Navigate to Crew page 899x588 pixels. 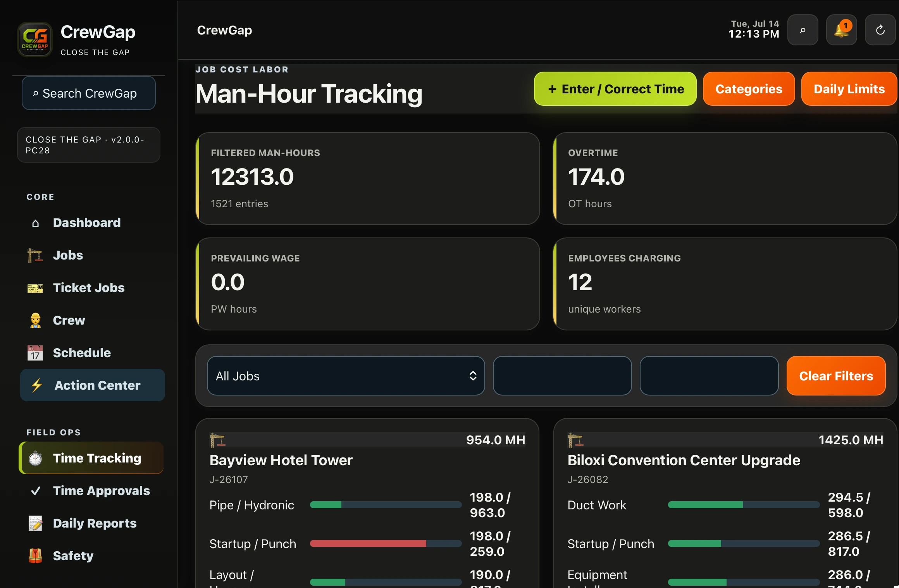tap(93, 321)
